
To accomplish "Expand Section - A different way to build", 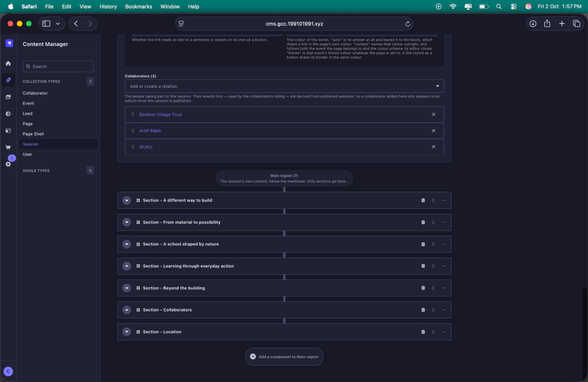I will point(127,200).
